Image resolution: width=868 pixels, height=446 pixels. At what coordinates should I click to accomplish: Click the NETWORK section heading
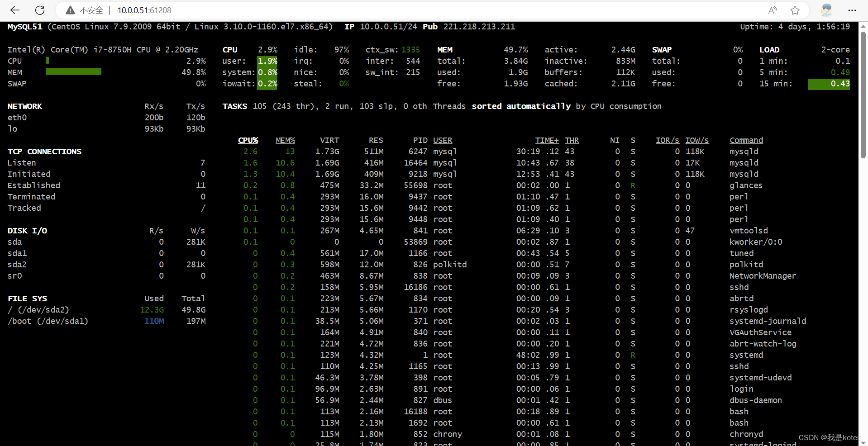(25, 106)
